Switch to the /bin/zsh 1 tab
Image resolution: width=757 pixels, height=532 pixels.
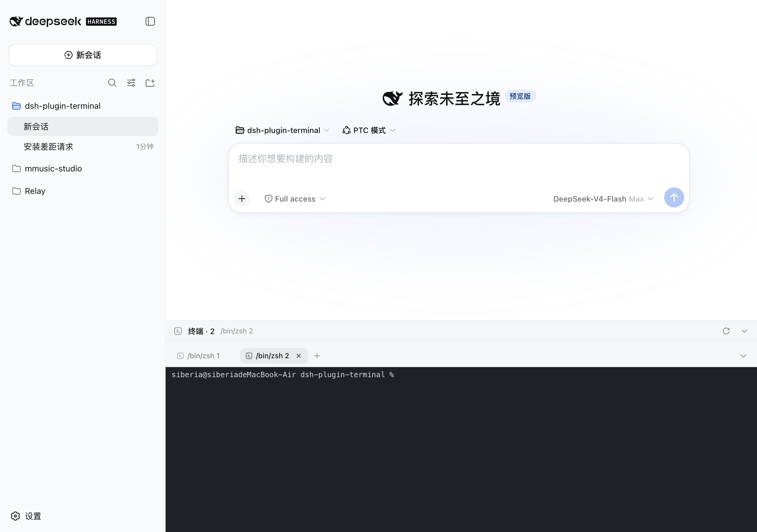click(199, 356)
